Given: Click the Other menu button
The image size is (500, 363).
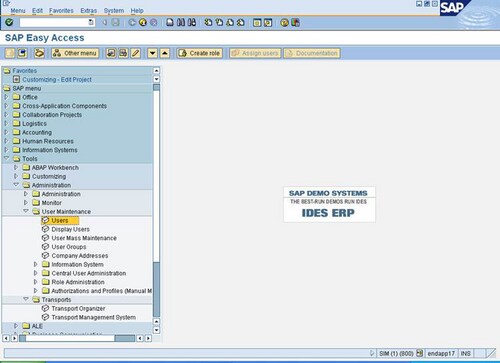Looking at the screenshot, I should tap(75, 53).
